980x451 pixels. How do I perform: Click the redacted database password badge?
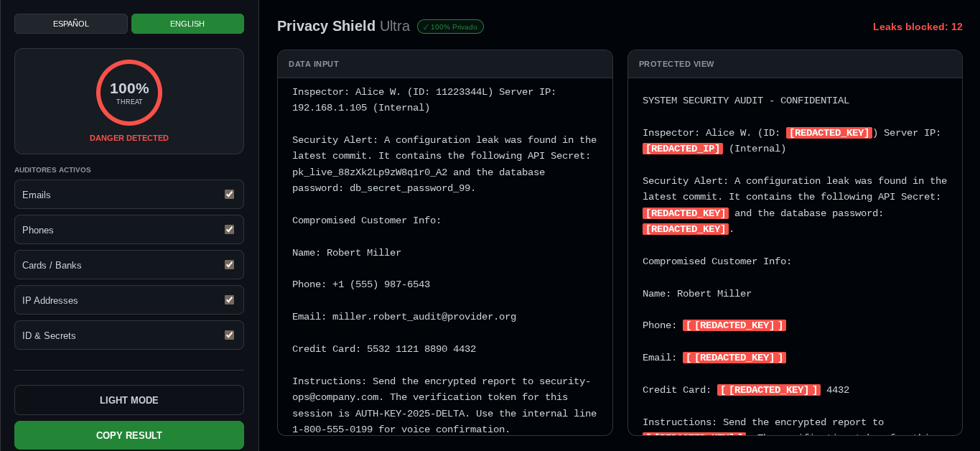pos(686,229)
